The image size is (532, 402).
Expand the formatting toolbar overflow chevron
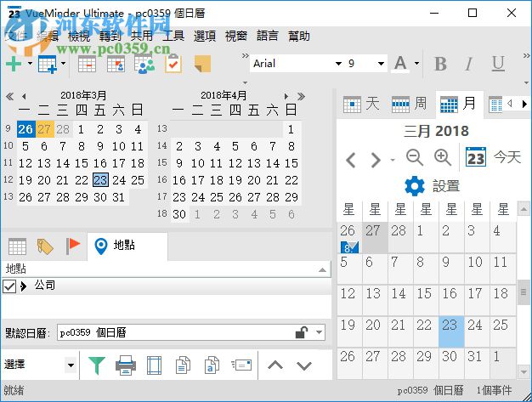click(x=526, y=55)
